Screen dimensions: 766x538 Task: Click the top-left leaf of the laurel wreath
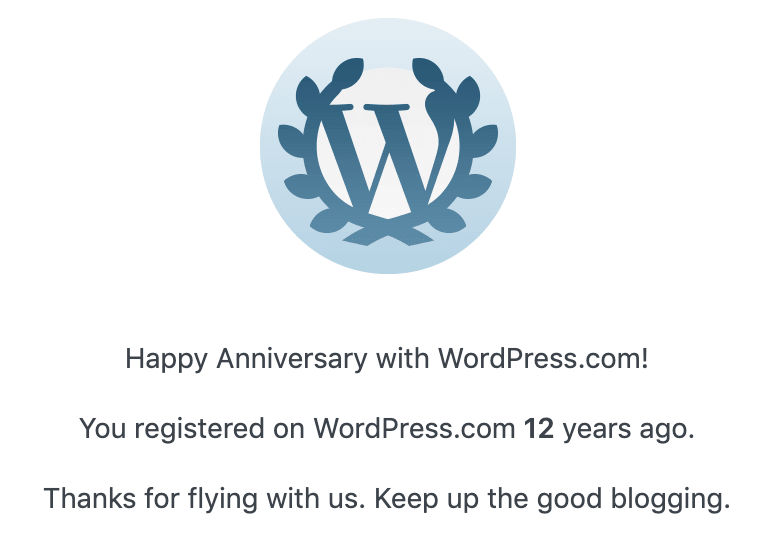346,73
